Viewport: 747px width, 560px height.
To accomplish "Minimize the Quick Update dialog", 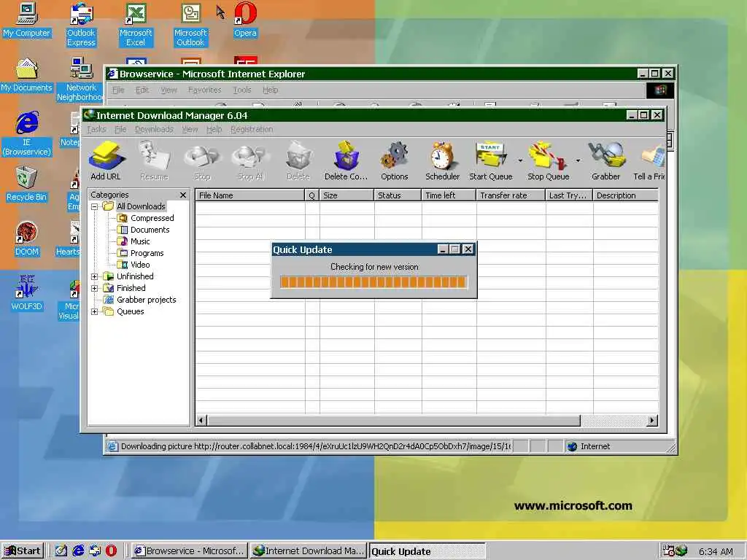I will 443,249.
